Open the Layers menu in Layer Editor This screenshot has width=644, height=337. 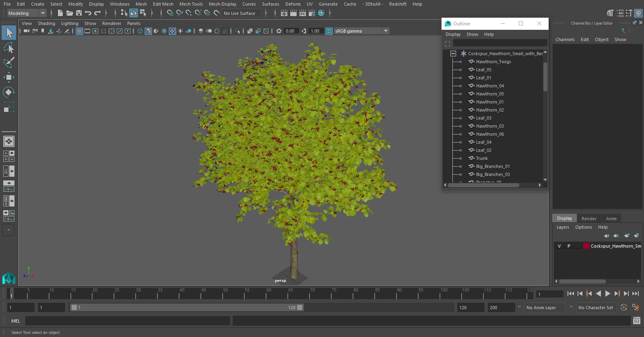(x=563, y=227)
